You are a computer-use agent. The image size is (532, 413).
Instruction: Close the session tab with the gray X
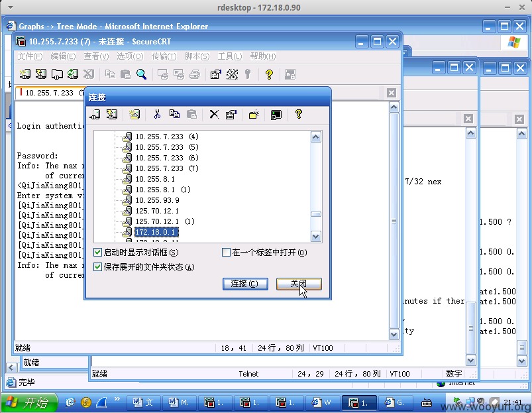[x=391, y=93]
